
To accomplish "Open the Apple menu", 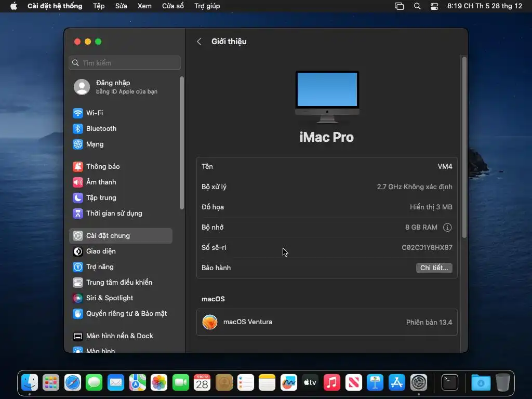I will [x=14, y=6].
